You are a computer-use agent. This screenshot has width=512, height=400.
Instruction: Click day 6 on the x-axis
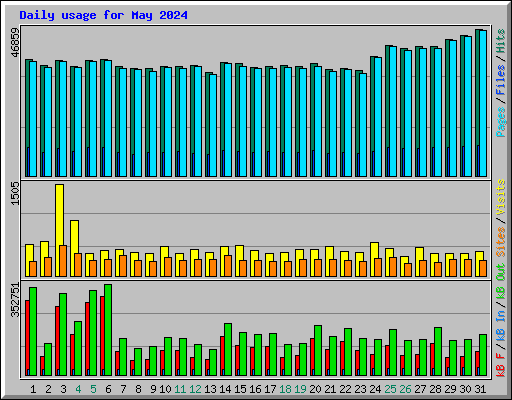(x=108, y=389)
